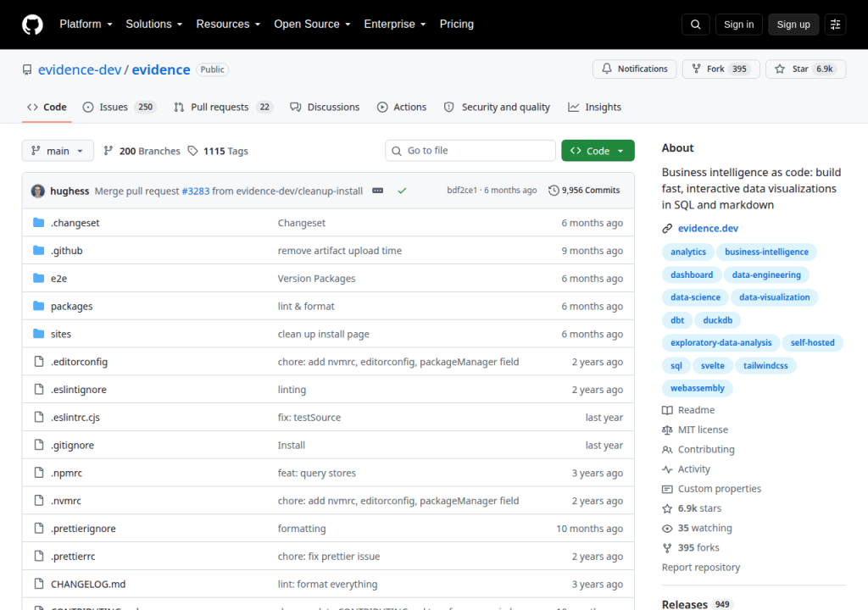This screenshot has height=610, width=868.
Task: Switch to Security and quality tab
Action: click(x=497, y=107)
